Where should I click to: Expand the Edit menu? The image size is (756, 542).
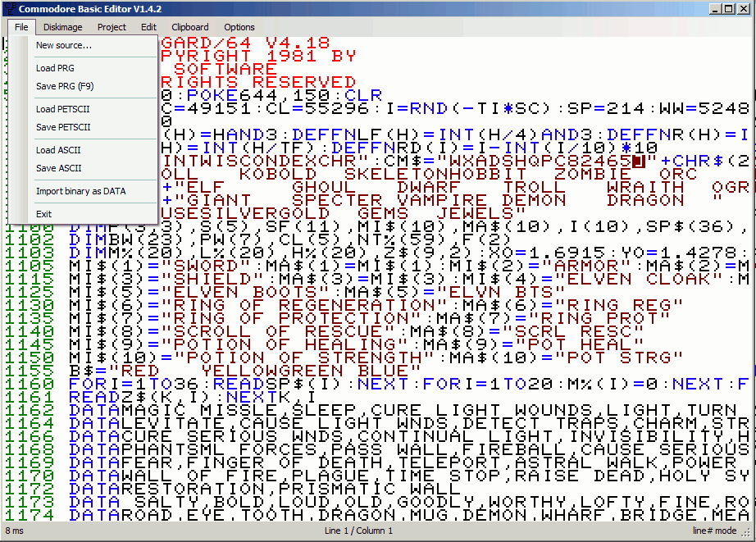click(x=148, y=27)
